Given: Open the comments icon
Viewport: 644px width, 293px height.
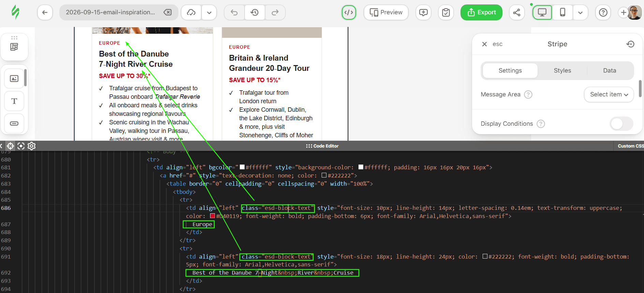Looking at the screenshot, I should click(x=423, y=13).
